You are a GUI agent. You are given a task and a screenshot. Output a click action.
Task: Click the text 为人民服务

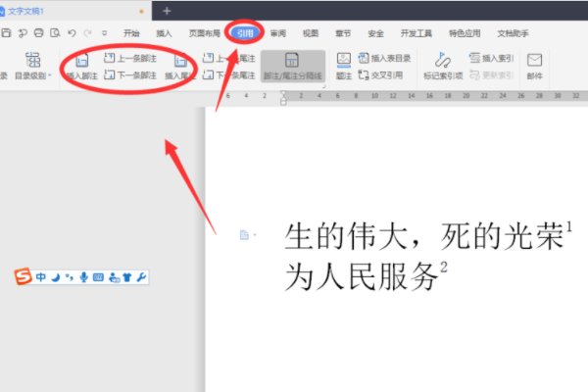[362, 277]
